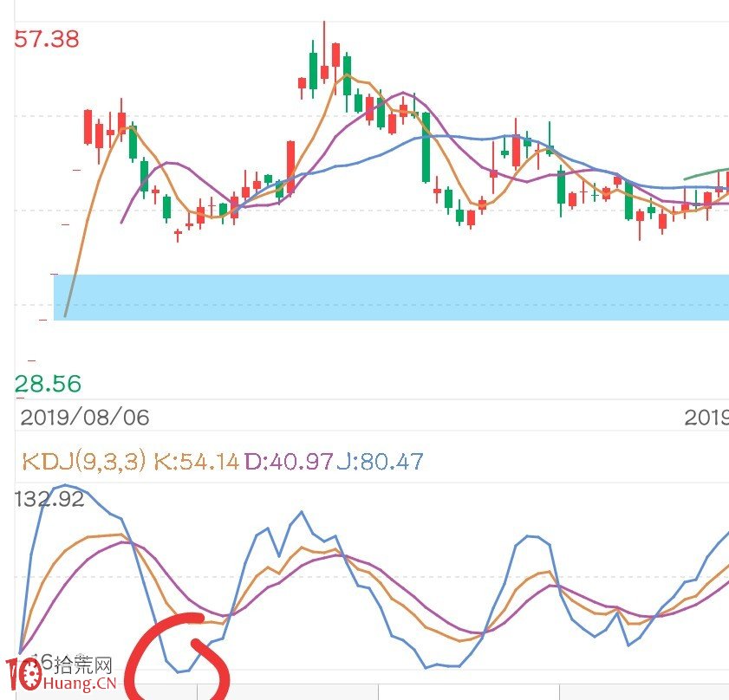Click the J:80.47 value readout

pyautogui.click(x=380, y=462)
